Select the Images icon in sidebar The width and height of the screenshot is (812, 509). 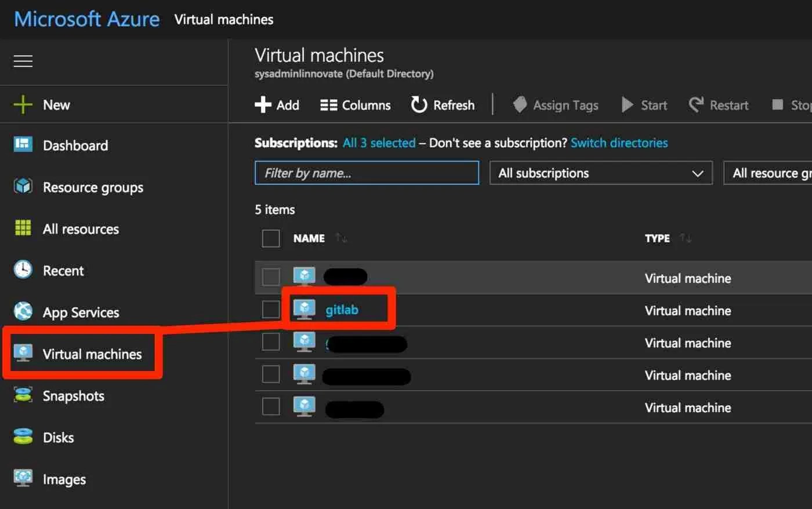click(22, 479)
